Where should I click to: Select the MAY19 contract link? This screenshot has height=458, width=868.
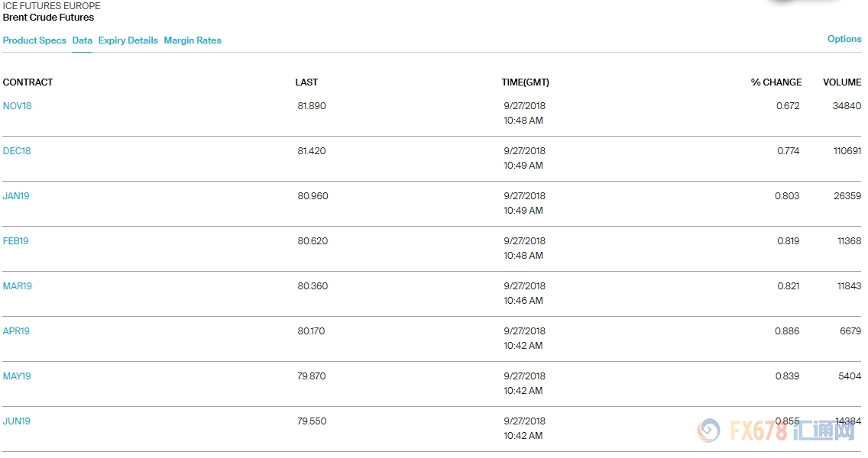(17, 376)
